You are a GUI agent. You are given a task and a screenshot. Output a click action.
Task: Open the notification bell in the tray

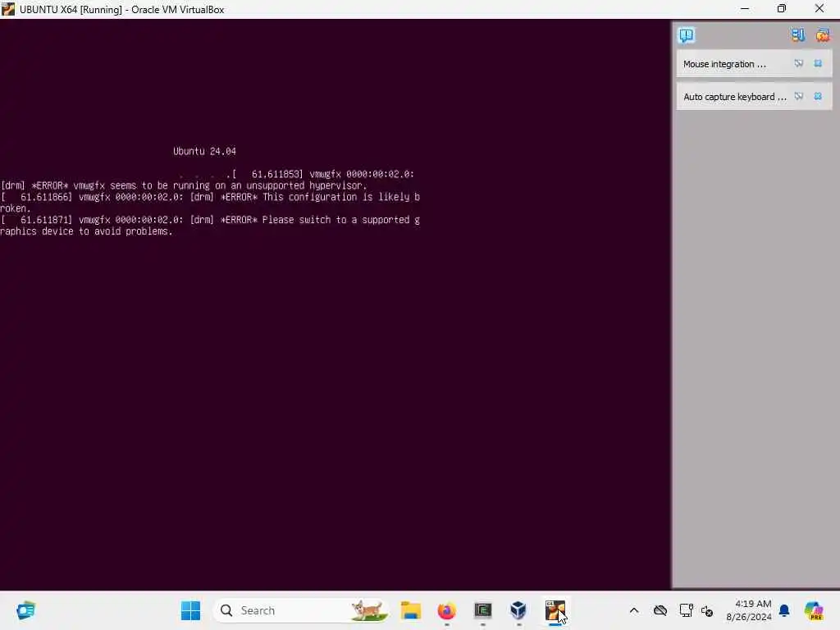coord(784,610)
